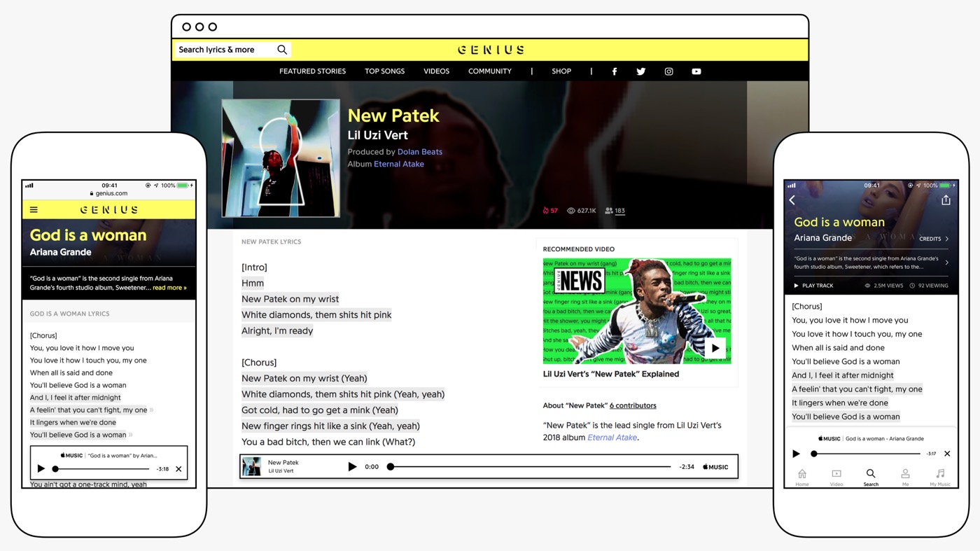Viewport: 980px width, 551px height.
Task: Click lyric "New Patek on my wrist (Yeah)"
Action: tap(304, 379)
